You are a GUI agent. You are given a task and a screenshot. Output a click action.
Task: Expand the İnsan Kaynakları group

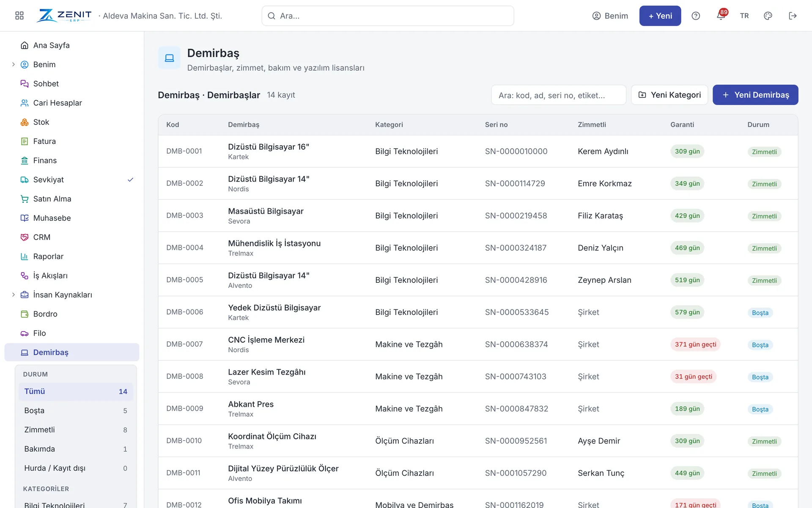[13, 295]
